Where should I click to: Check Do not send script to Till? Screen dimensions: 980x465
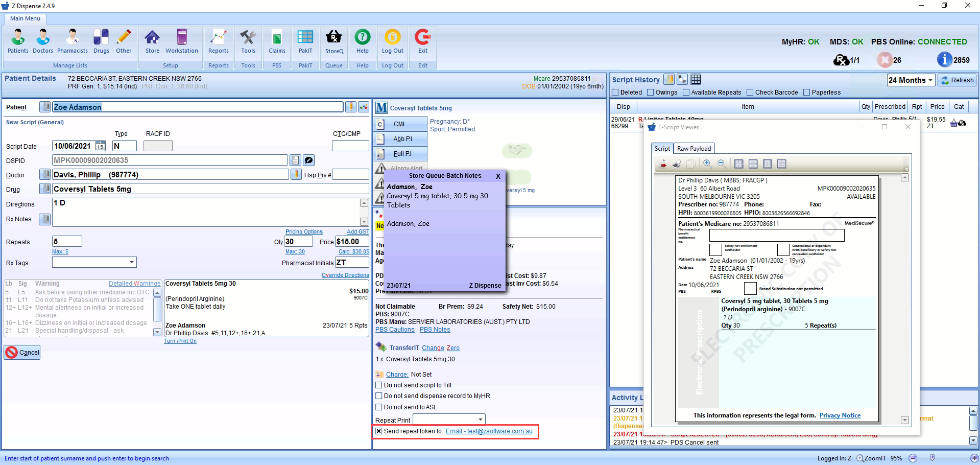[x=379, y=385]
